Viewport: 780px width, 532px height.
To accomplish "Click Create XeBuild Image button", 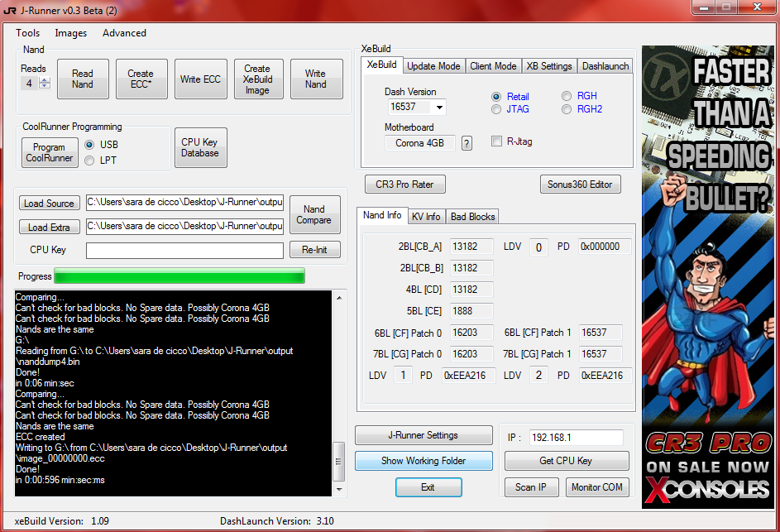I will tap(258, 79).
